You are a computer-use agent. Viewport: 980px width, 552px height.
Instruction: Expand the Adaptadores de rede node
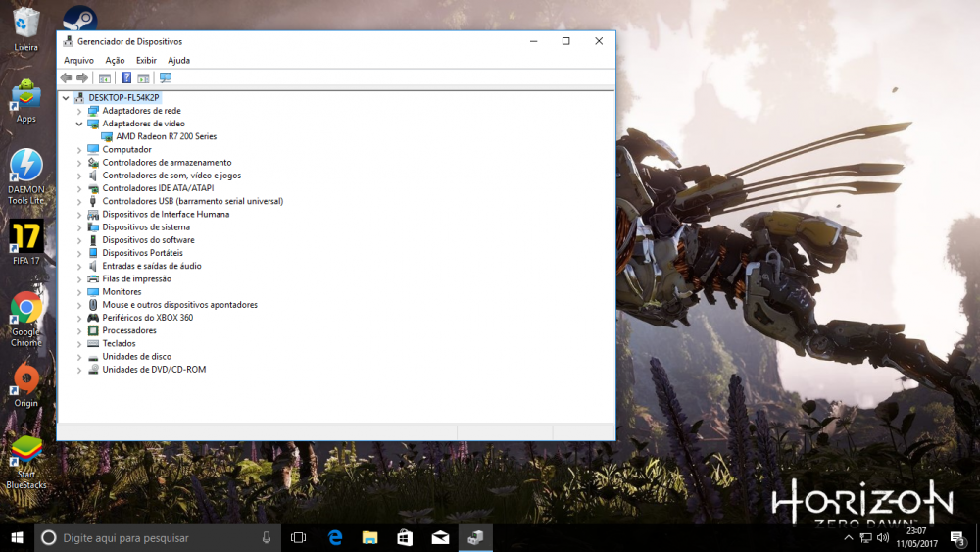pyautogui.click(x=80, y=111)
